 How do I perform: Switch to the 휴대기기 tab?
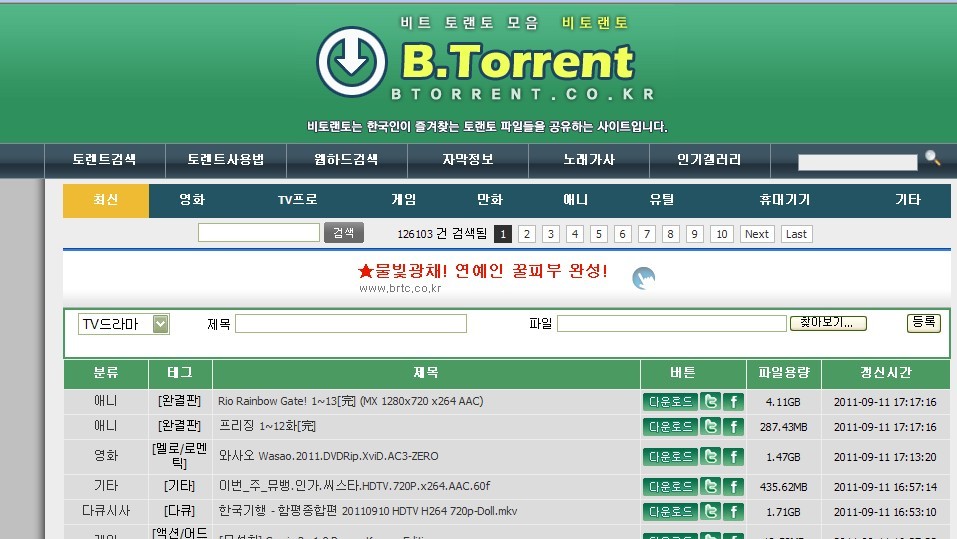click(784, 200)
